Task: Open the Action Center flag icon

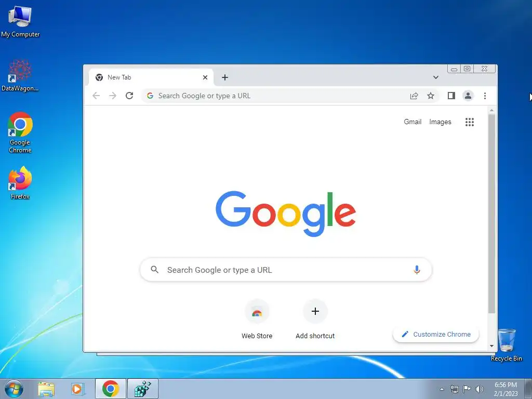Action: [x=467, y=389]
